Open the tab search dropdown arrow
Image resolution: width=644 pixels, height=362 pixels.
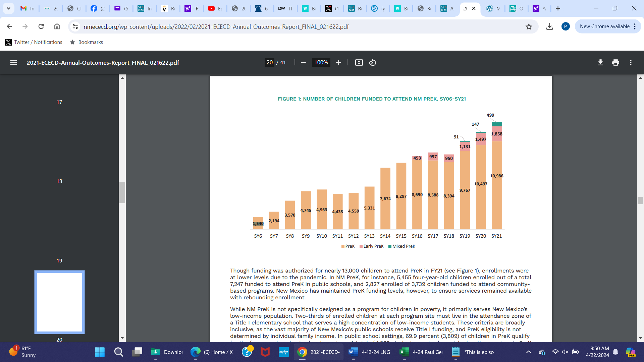pyautogui.click(x=8, y=8)
